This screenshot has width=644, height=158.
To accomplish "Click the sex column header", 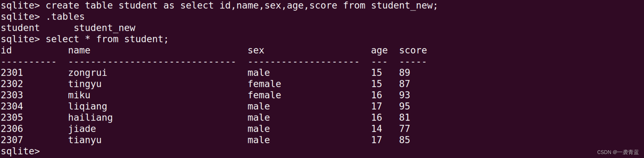I will [x=256, y=50].
